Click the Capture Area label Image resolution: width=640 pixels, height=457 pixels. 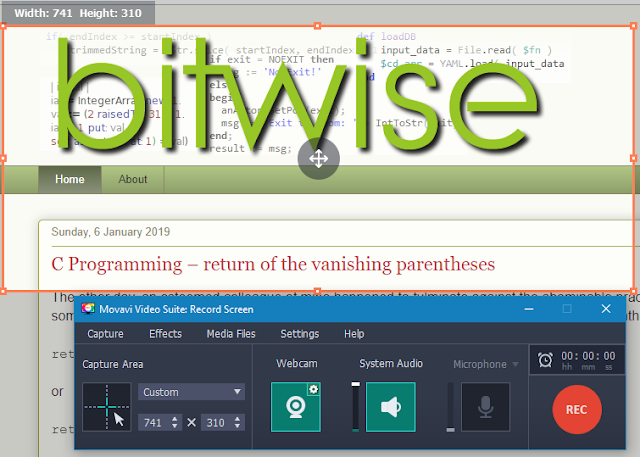click(x=113, y=364)
